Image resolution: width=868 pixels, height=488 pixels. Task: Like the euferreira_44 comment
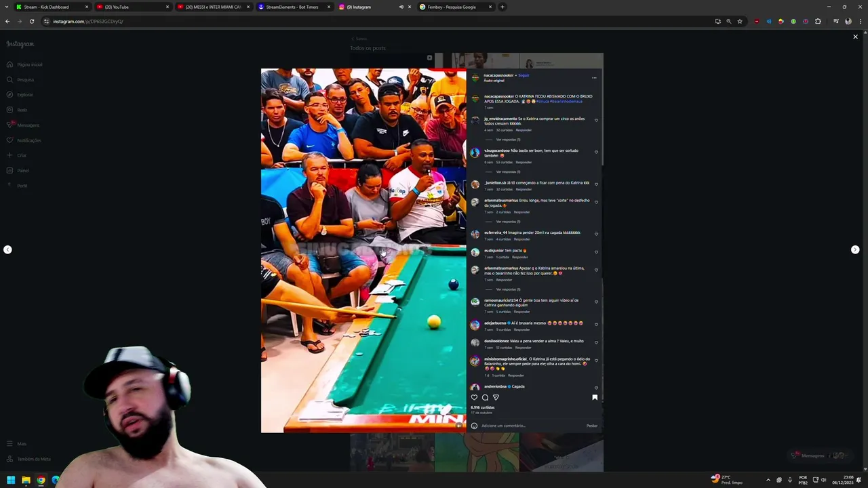click(x=596, y=234)
